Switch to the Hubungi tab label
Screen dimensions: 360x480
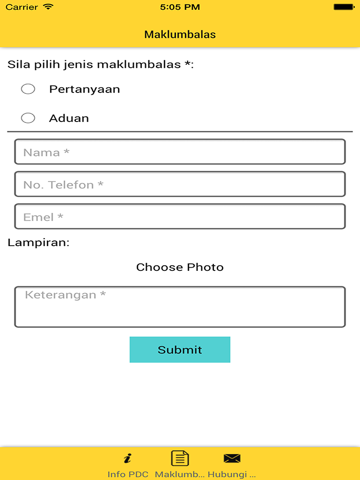(232, 474)
